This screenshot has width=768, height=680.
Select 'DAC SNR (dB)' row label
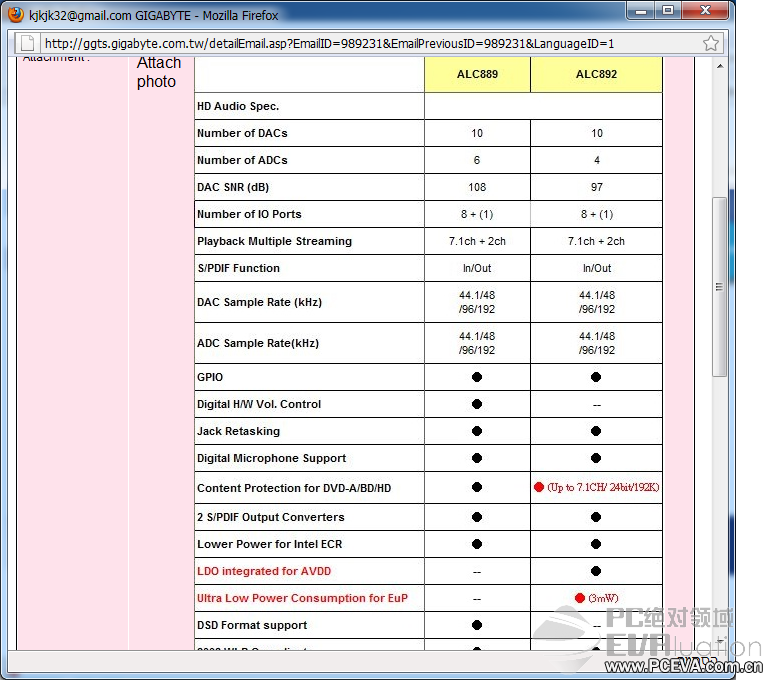click(x=233, y=187)
